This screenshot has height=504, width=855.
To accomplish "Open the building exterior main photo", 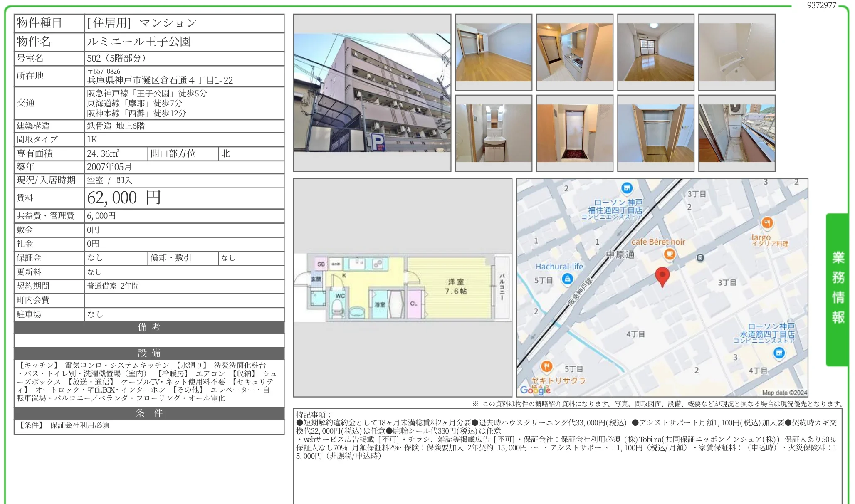I will point(372,93).
